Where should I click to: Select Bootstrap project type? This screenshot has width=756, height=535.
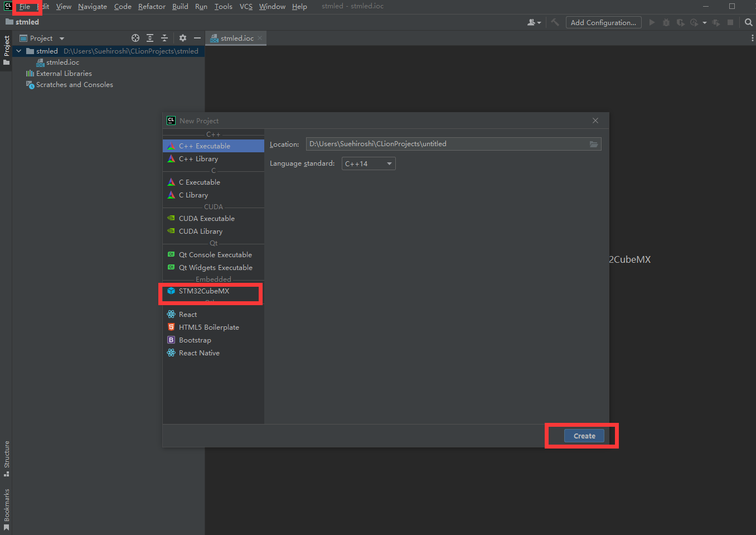click(x=214, y=340)
